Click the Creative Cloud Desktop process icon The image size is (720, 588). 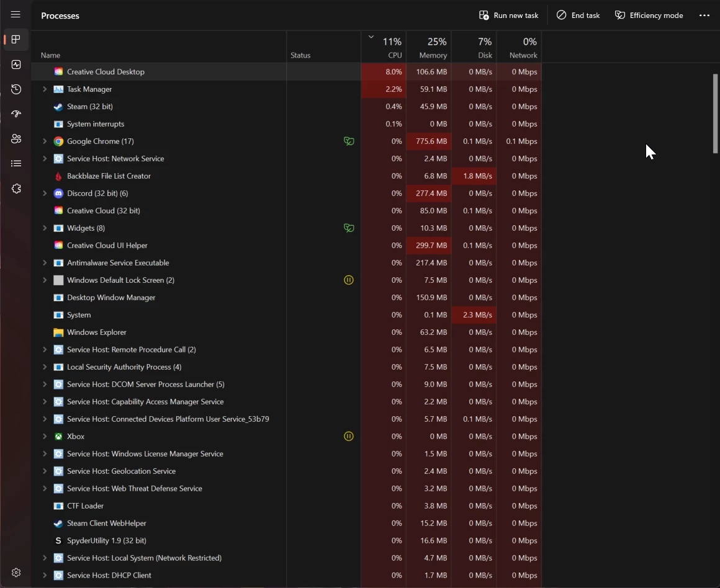coord(58,71)
